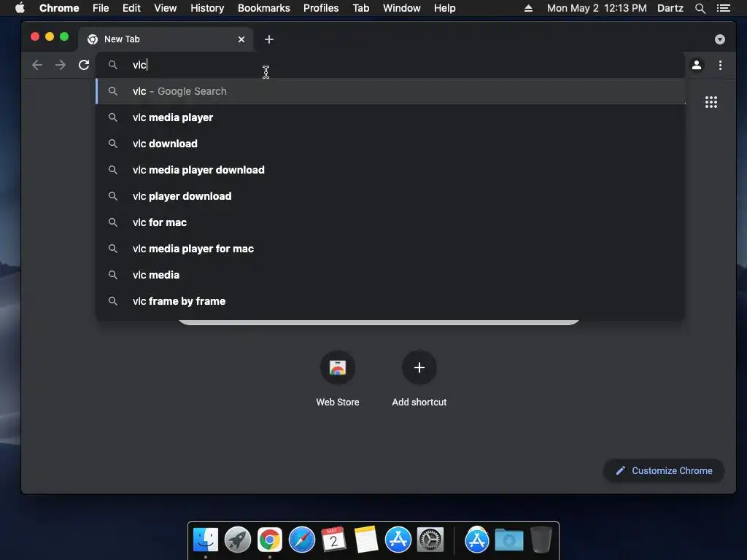Select the New Tab tab
Image resolution: width=747 pixels, height=560 pixels.
pyautogui.click(x=165, y=39)
